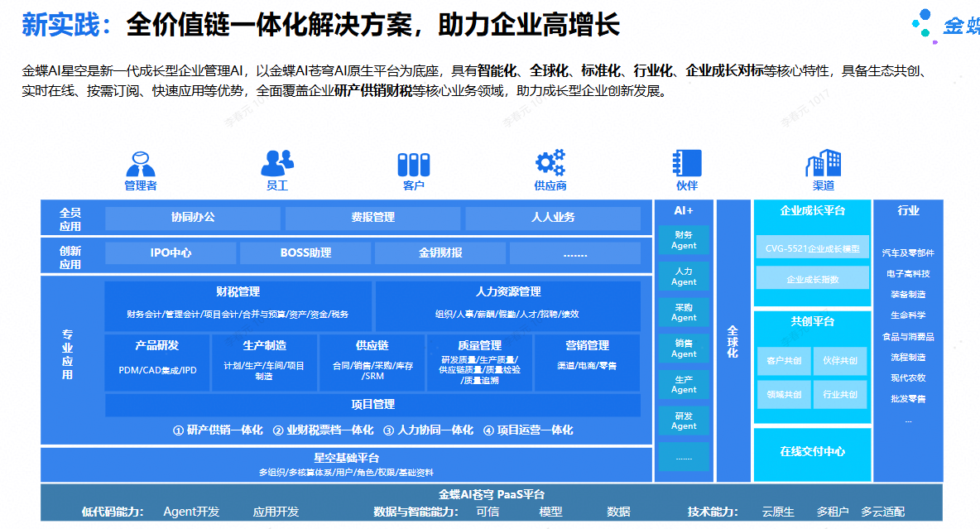
Task: Click the 共创平台 heading
Action: coord(813,321)
